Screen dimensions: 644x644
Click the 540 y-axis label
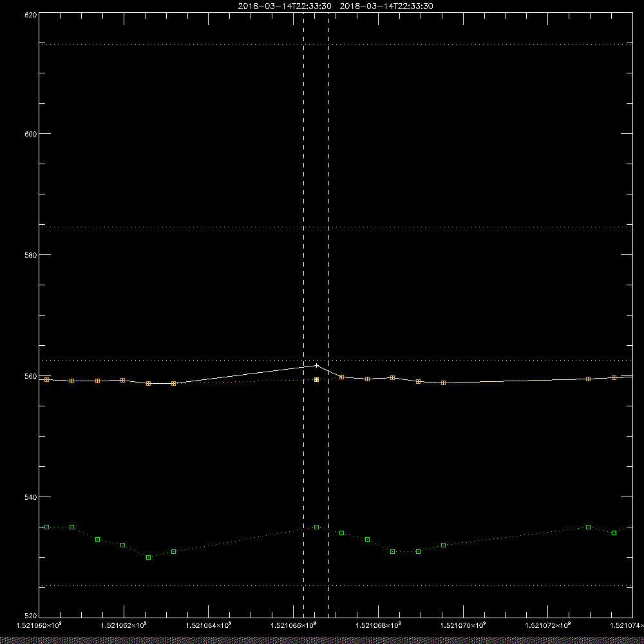coord(31,497)
